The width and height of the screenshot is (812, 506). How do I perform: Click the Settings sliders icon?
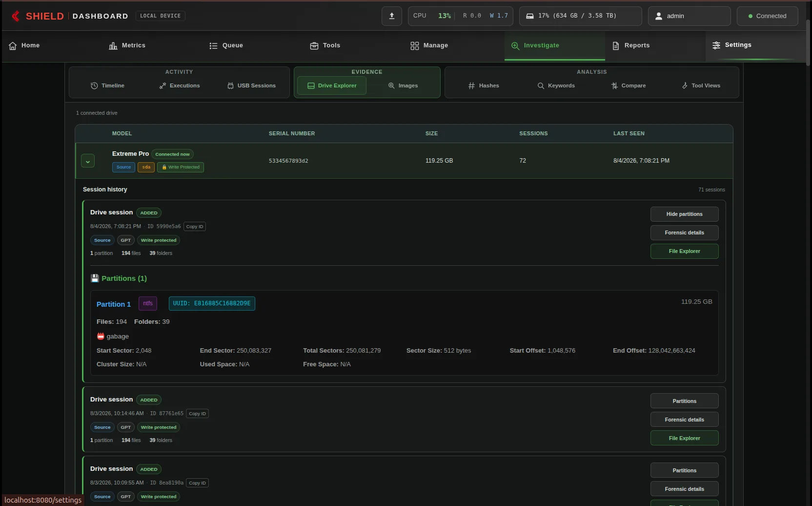click(716, 45)
